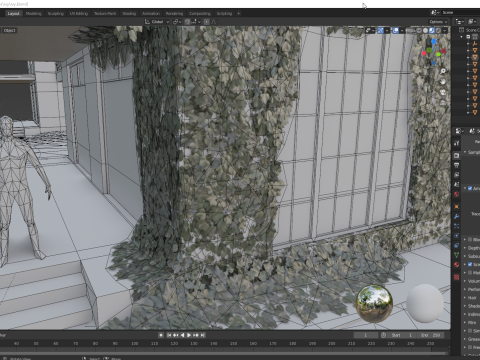This screenshot has width=480, height=360.
Task: Open the Physics properties tab
Action: coord(456,236)
